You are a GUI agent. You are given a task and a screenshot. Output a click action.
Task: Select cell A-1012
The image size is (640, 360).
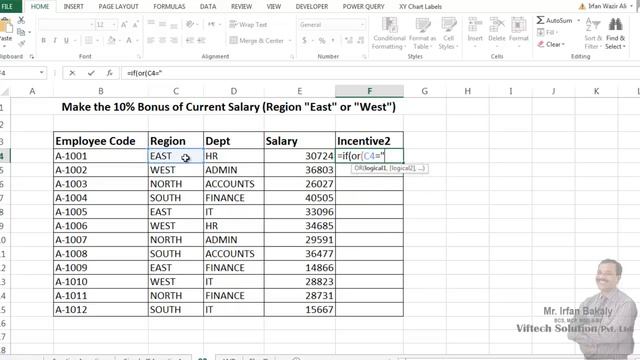pyautogui.click(x=101, y=309)
